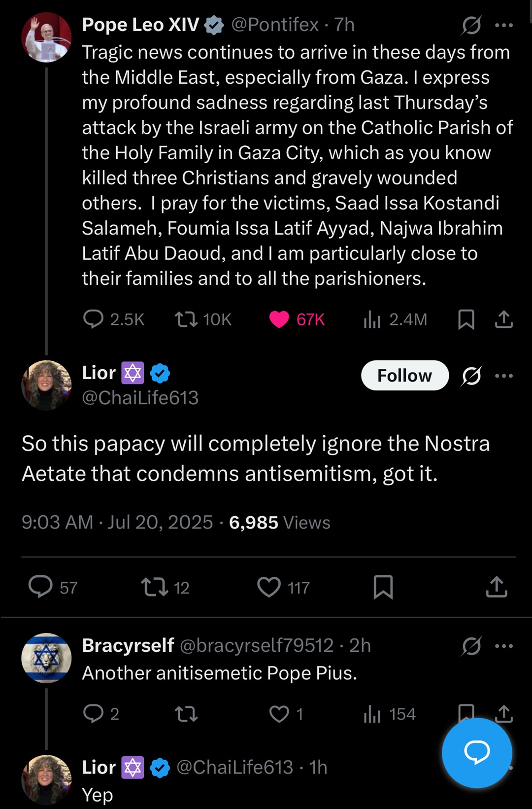532x809 pixels.
Task: Open Bracyrself's Israeli flag avatar
Action: [x=46, y=658]
